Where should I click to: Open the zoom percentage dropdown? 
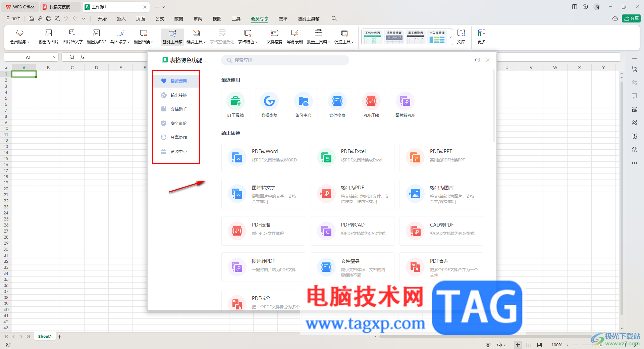tap(567, 345)
